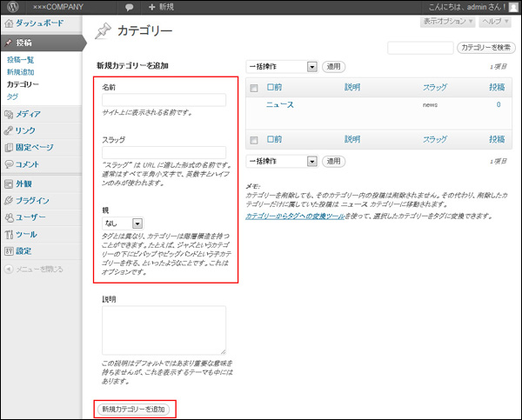Viewport: 522px width, 420px height.
Task: Open the top 一括操作 bulk action dropdown
Action: (x=282, y=67)
